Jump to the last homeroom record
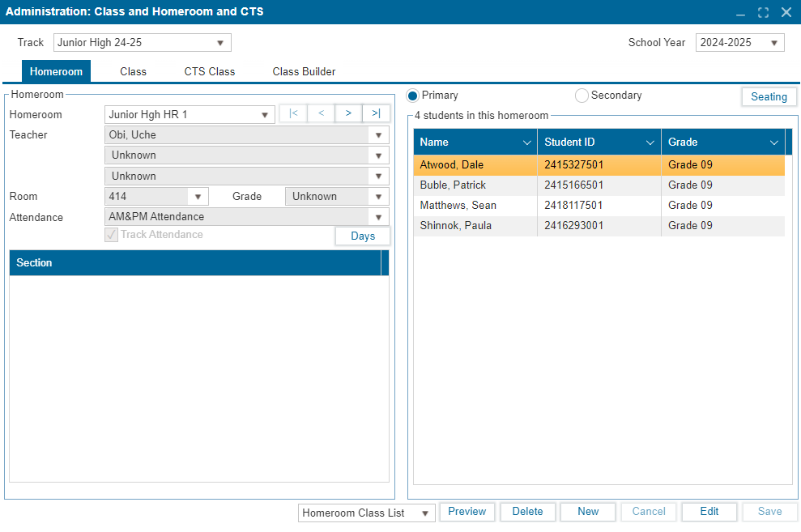 pyautogui.click(x=376, y=114)
